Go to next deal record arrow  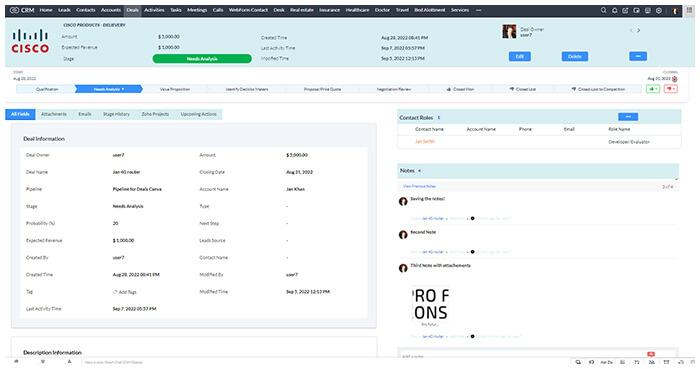click(639, 30)
